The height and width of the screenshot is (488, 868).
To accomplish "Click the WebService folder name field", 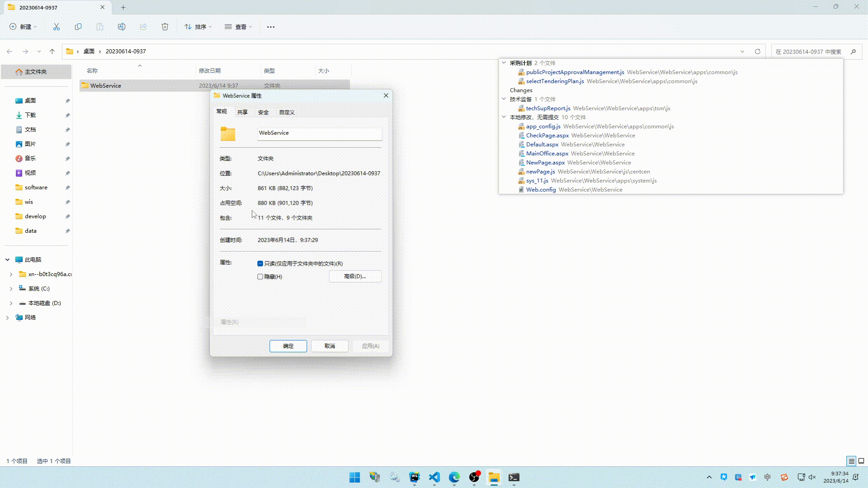I will (x=319, y=133).
